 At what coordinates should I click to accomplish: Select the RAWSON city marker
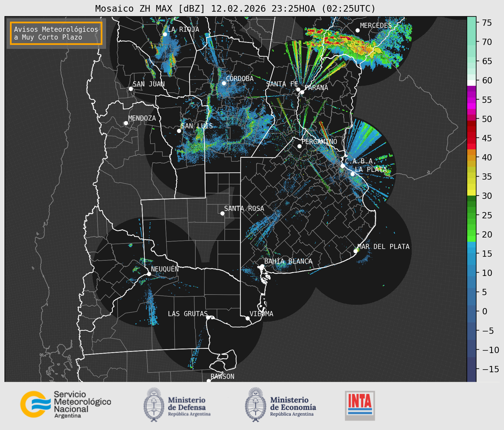coord(209,381)
